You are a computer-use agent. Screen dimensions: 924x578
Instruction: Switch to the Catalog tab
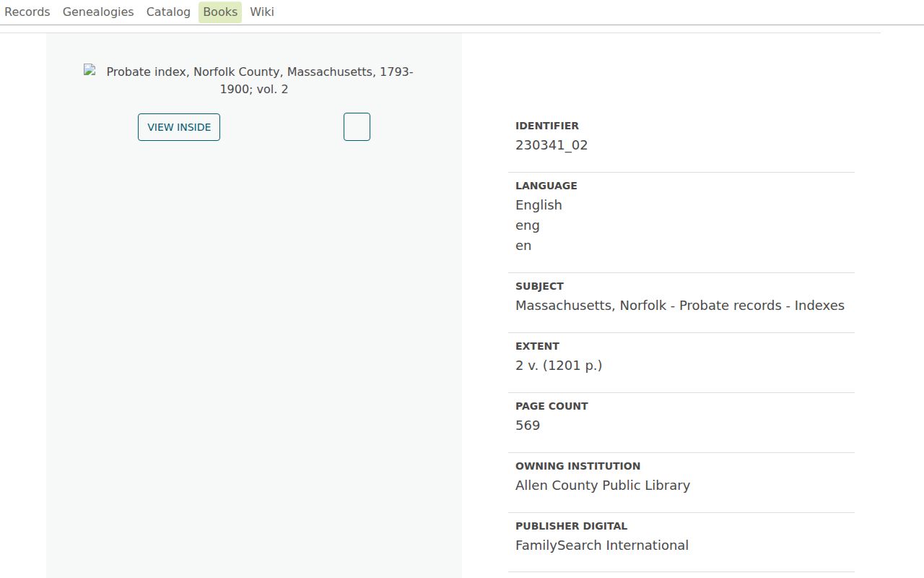(168, 12)
